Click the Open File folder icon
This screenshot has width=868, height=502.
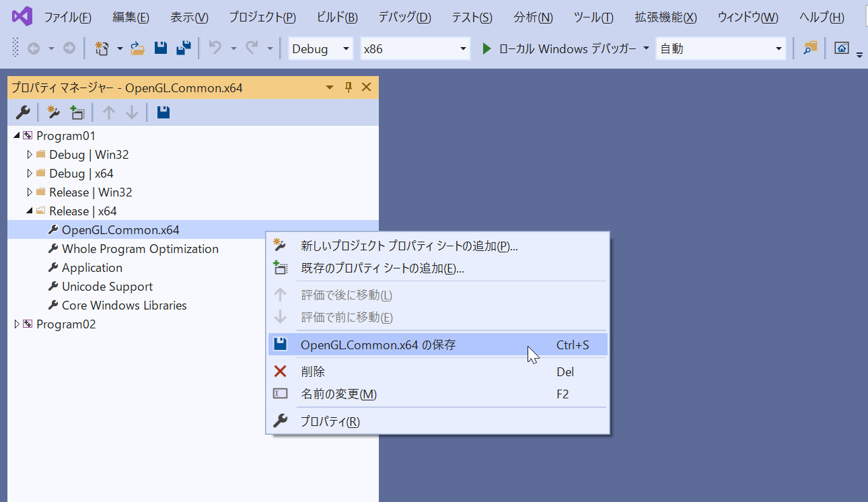coord(137,48)
